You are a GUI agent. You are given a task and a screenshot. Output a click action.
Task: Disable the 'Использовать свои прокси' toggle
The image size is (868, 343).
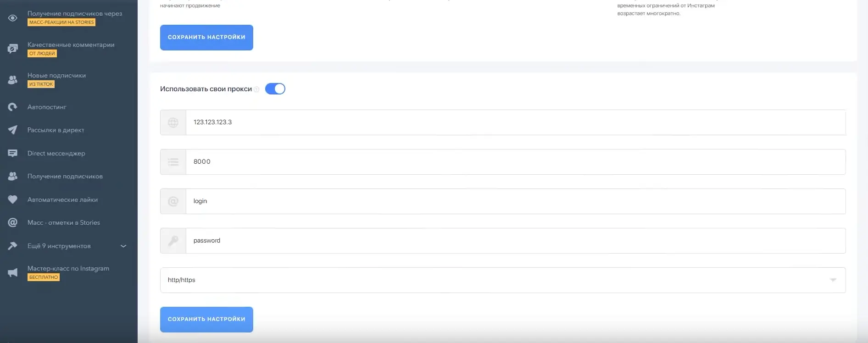[275, 89]
